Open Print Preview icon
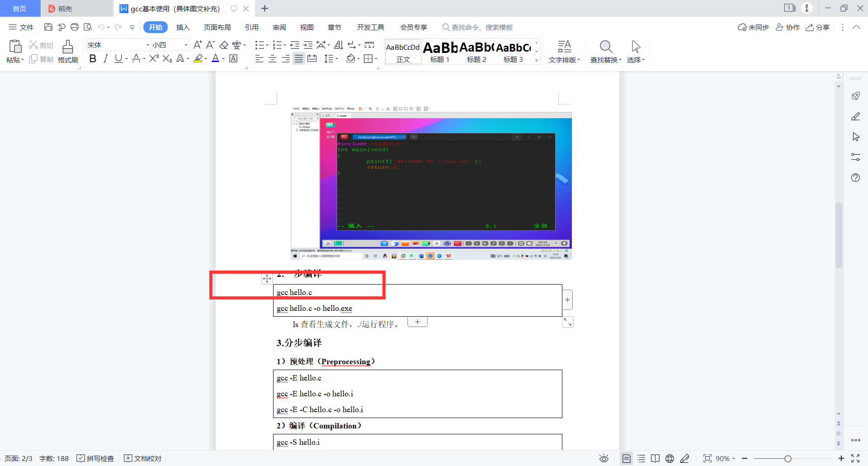The width and height of the screenshot is (868, 466). click(x=88, y=27)
